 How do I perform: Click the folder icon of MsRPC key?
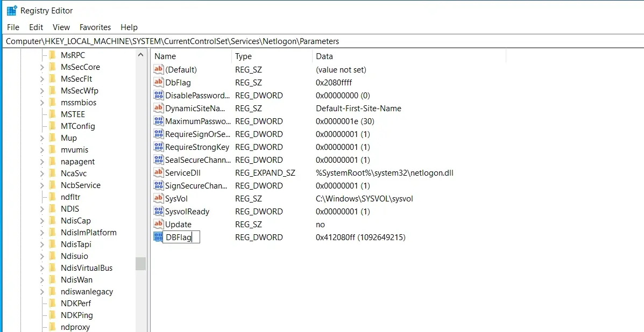point(52,55)
